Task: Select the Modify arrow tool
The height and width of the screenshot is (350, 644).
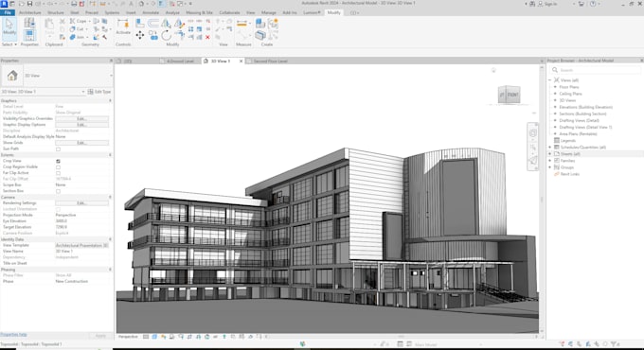Action: coord(9,27)
